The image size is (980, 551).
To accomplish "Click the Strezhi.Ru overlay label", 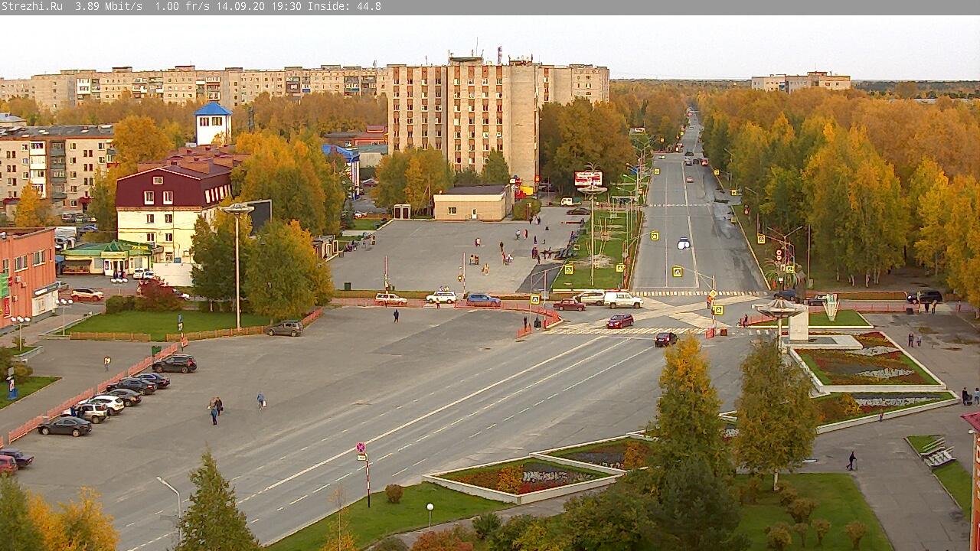I will [32, 6].
